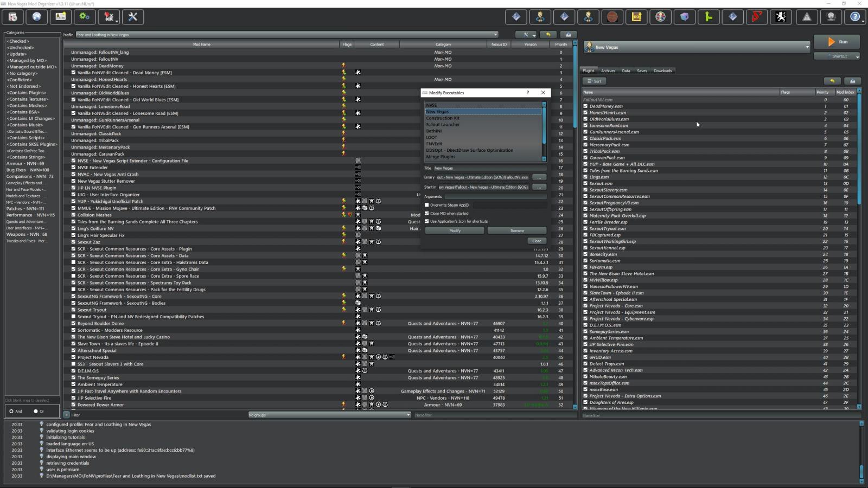This screenshot has width=868, height=488.
Task: Open the Problems warning triangle icon
Action: 807,17
